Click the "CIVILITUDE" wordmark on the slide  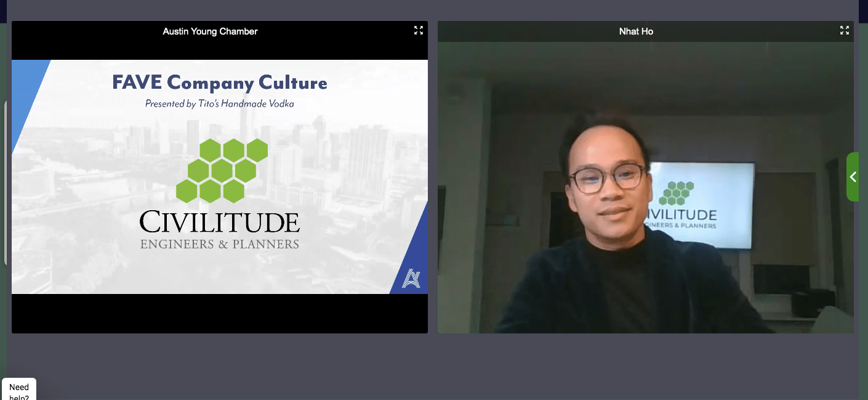(220, 222)
